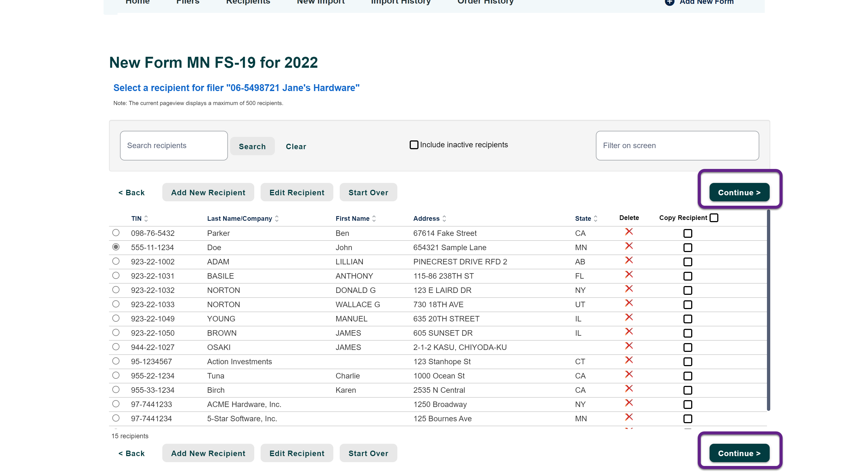Image resolution: width=868 pixels, height=472 pixels.
Task: Enable Include inactive recipients checkbox
Action: click(x=414, y=145)
